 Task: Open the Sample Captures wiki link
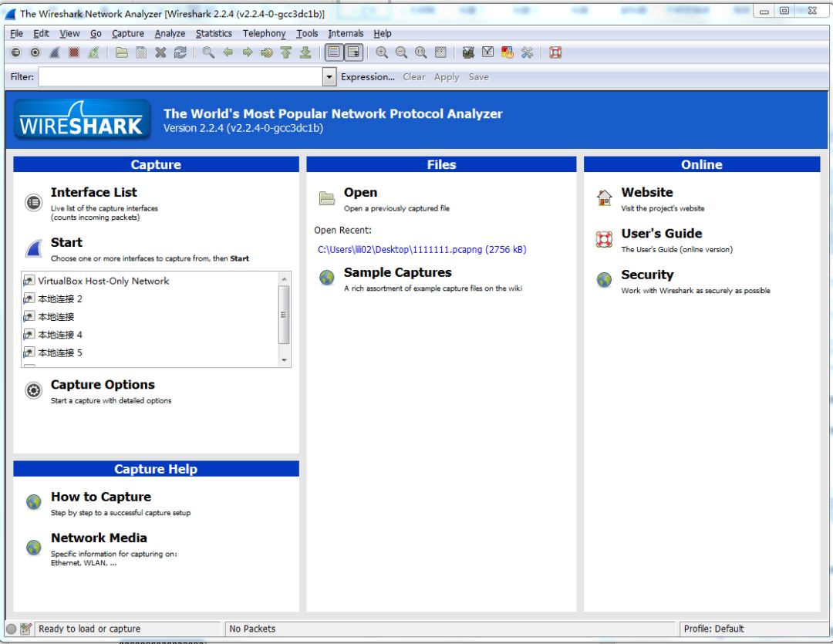tap(397, 272)
